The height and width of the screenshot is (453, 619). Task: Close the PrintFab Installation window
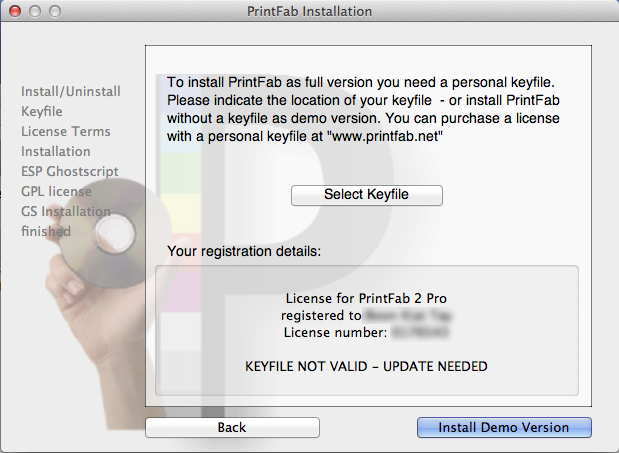tap(14, 11)
